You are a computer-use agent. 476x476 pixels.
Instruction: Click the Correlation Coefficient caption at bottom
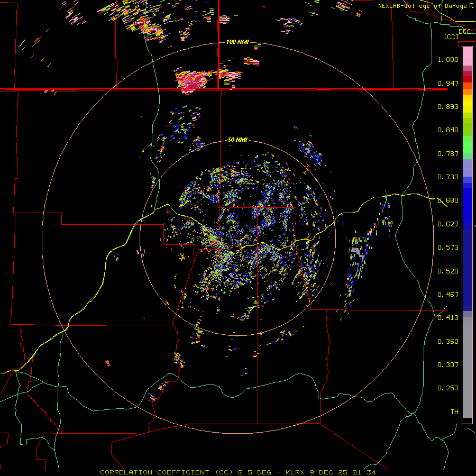click(x=237, y=472)
